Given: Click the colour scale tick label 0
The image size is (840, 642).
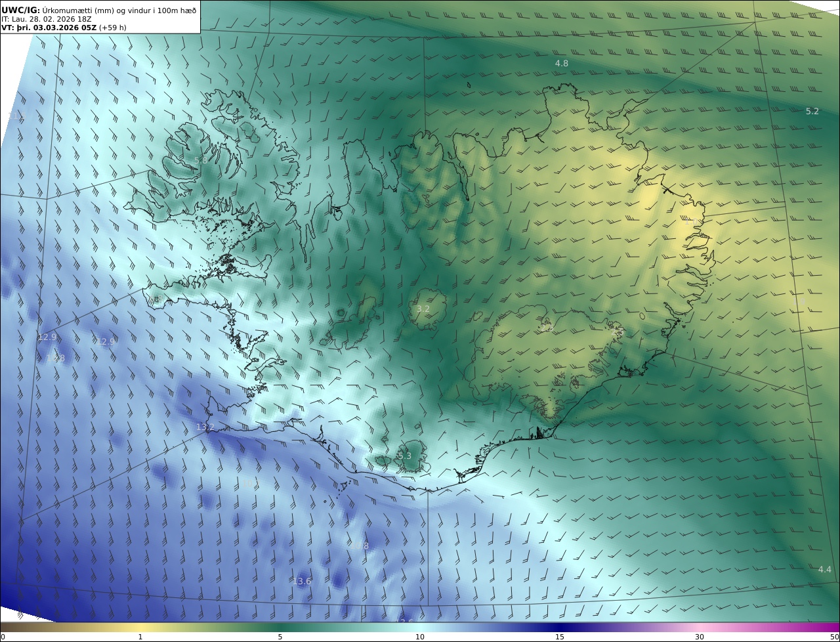Looking at the screenshot, I should click(x=3, y=637).
